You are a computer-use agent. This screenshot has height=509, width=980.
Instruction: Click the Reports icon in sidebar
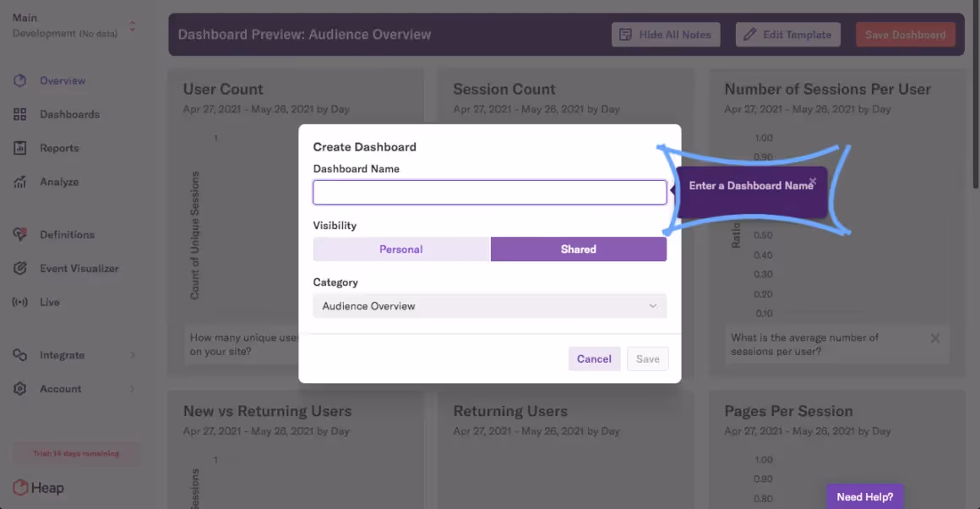coord(20,148)
